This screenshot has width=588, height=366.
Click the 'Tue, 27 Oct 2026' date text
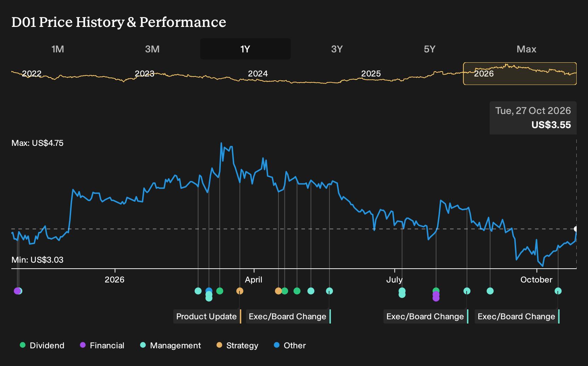coord(533,111)
